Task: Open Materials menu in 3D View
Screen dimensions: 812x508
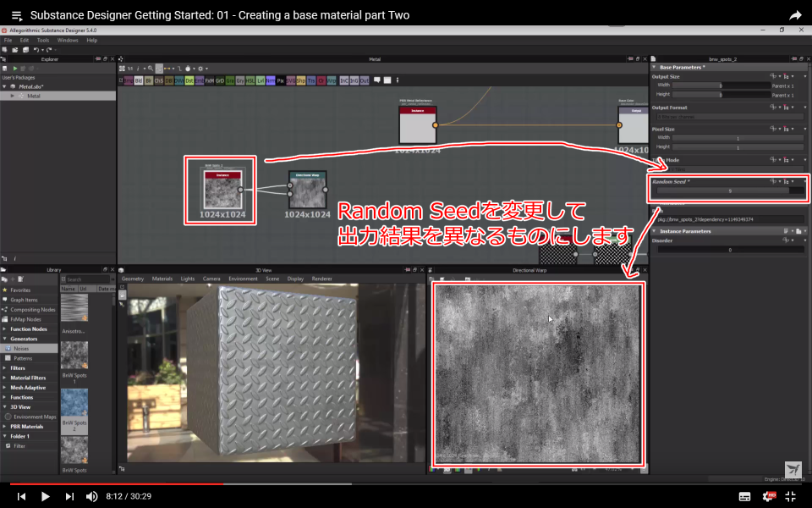Action: click(162, 279)
